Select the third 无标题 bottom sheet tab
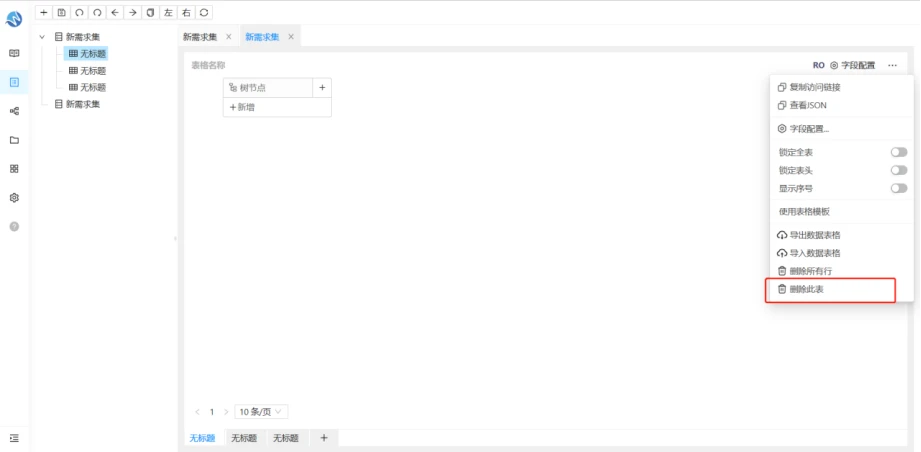 point(286,438)
